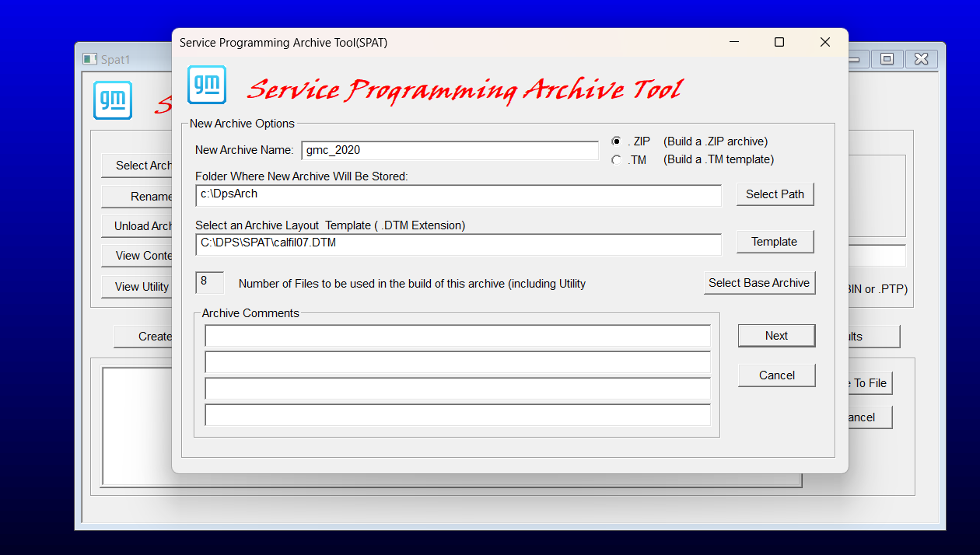Click the first Archive Comments line
This screenshot has width=980, height=555.
(x=458, y=336)
